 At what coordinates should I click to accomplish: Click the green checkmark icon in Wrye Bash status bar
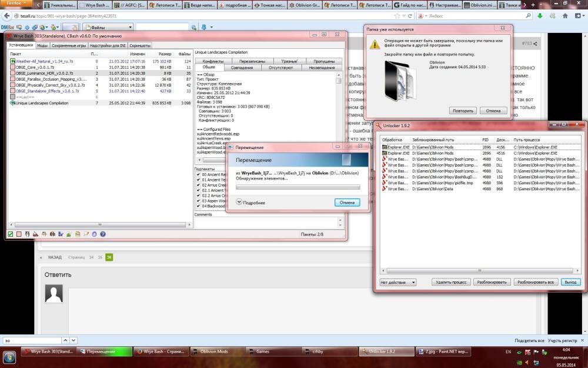pyautogui.click(x=11, y=234)
